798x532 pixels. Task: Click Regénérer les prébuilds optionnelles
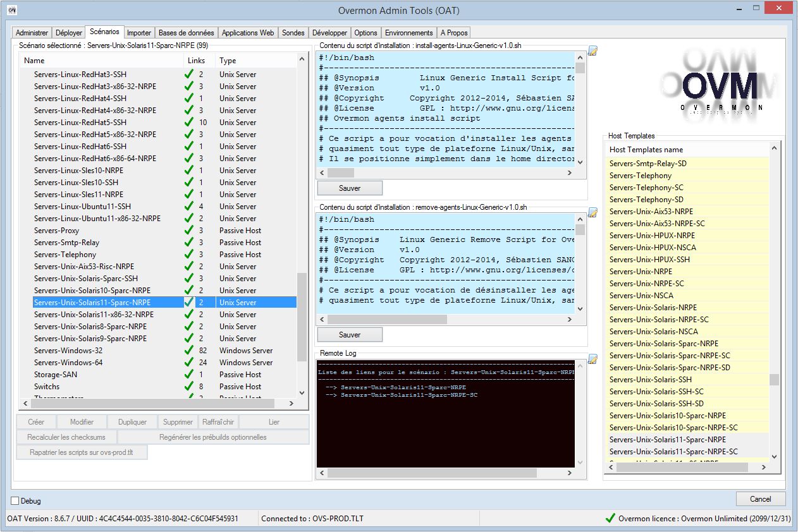pos(213,437)
